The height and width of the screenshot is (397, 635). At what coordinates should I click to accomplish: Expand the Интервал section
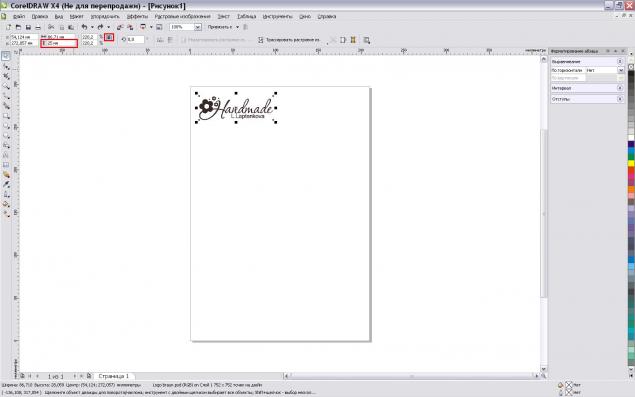tap(620, 88)
